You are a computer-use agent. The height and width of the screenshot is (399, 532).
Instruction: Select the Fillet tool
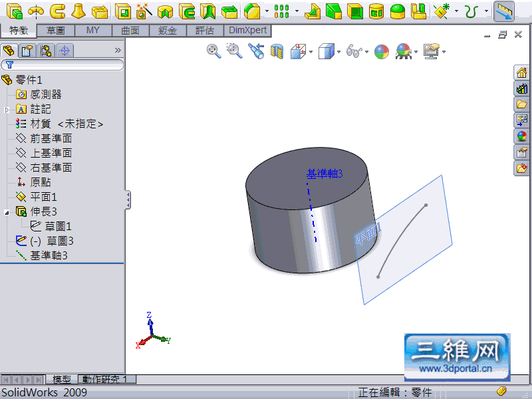[252, 11]
